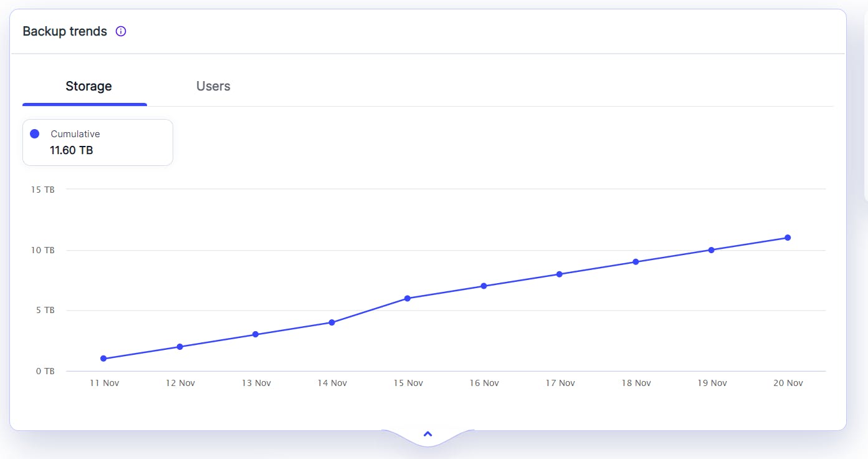
Task: Click the 20 Nov x-axis label
Action: pyautogui.click(x=788, y=383)
